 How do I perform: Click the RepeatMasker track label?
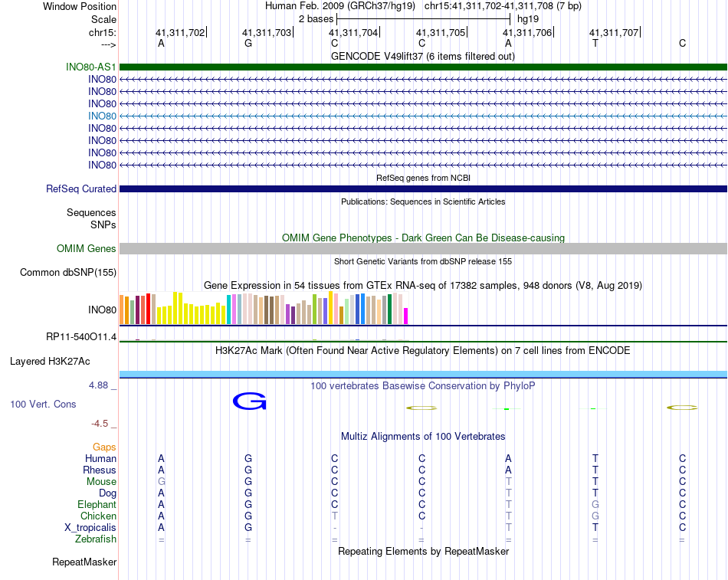(84, 562)
